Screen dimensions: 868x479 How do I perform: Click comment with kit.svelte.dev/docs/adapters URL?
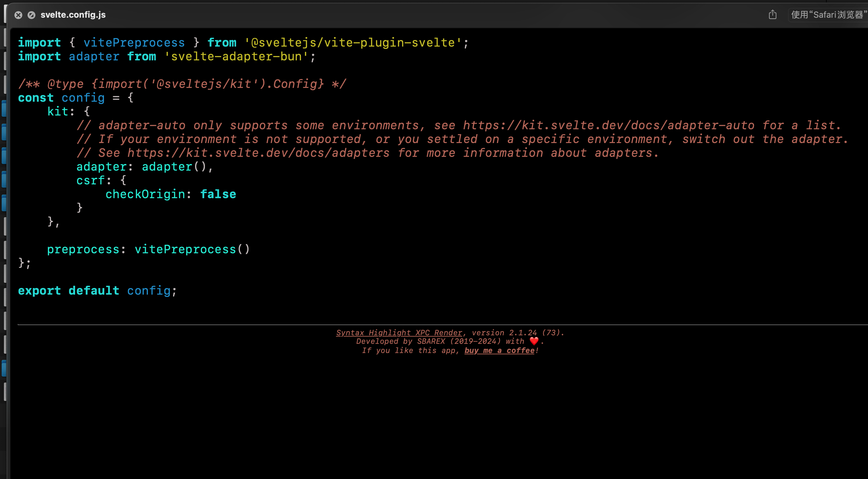tap(367, 153)
